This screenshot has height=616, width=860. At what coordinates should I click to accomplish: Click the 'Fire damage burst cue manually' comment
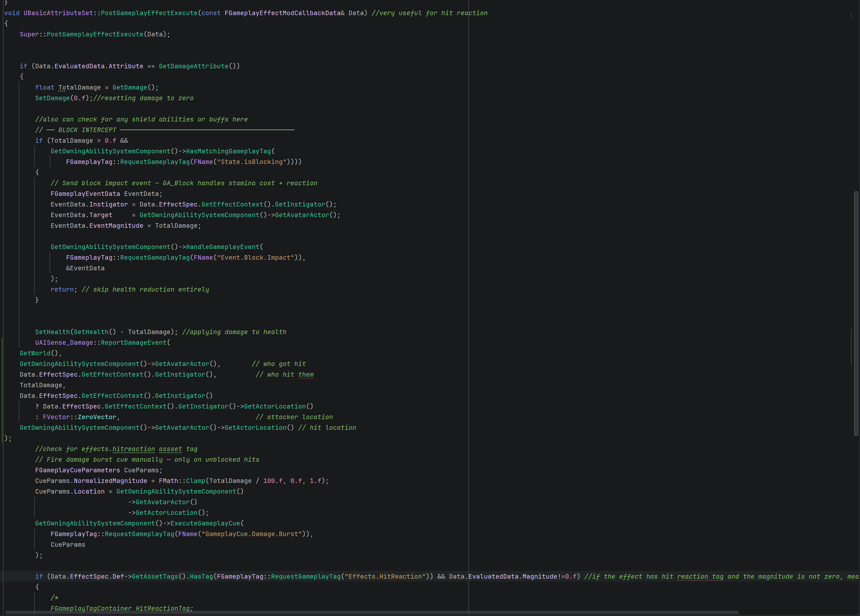pos(147,459)
